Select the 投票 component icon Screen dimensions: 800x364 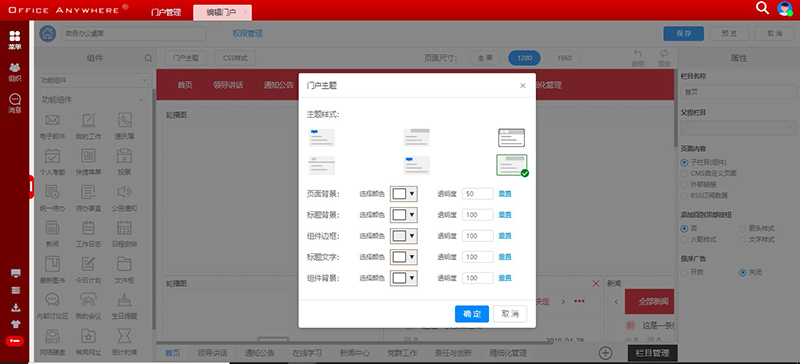tap(124, 156)
